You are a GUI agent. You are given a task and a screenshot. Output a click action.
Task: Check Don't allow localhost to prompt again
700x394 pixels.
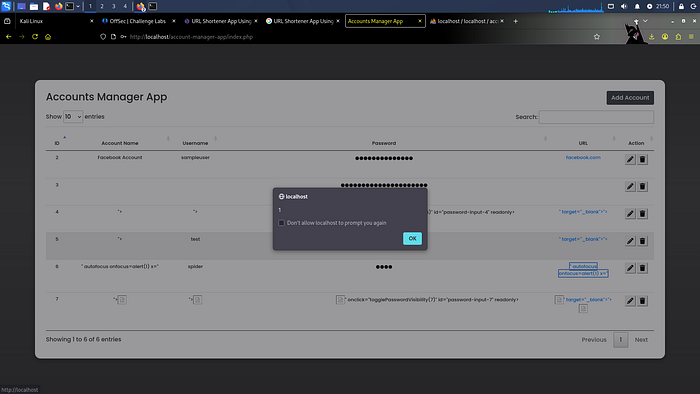[x=281, y=223]
